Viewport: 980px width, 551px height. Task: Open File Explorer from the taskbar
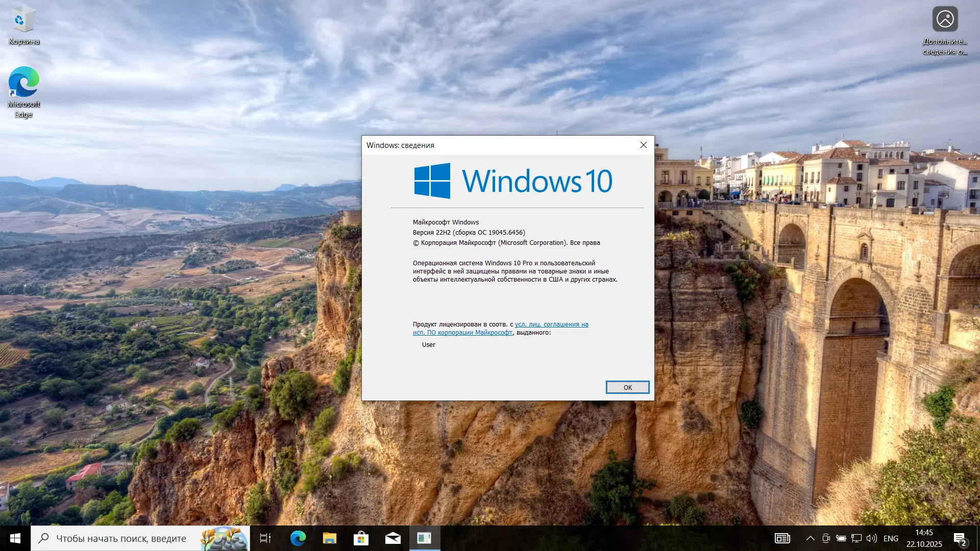[x=329, y=538]
